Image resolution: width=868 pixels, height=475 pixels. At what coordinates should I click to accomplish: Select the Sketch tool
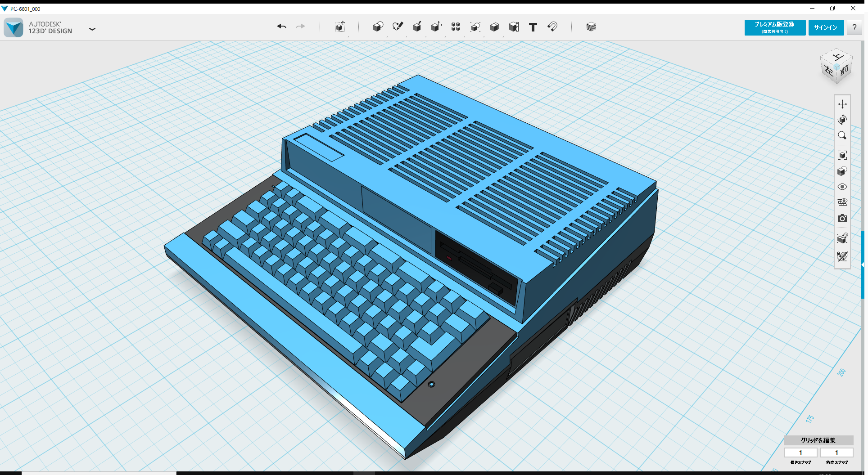click(x=398, y=27)
